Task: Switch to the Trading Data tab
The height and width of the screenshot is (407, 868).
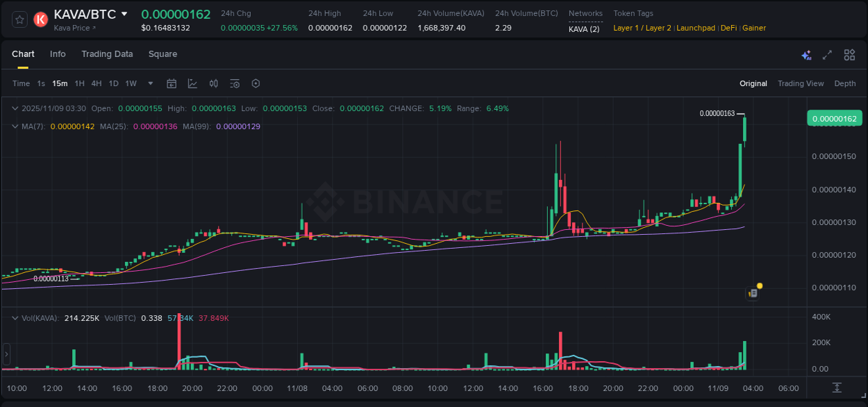Action: pos(107,54)
